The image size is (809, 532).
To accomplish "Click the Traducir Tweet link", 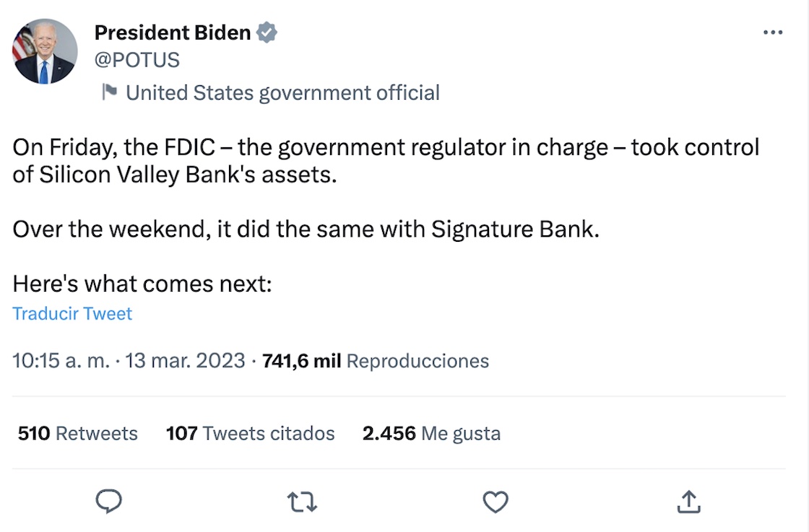I will pyautogui.click(x=72, y=313).
